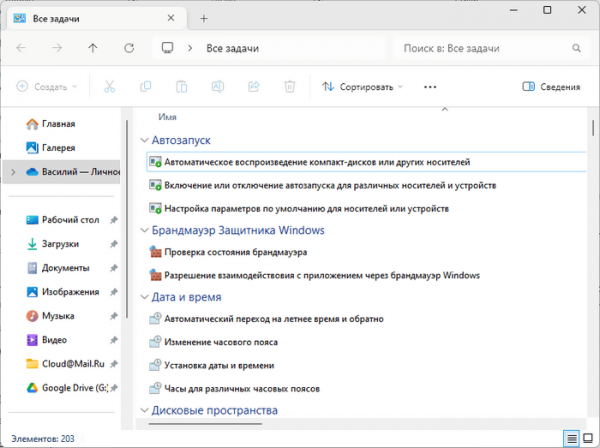Click the Имя column header
600x448 pixels.
click(168, 117)
